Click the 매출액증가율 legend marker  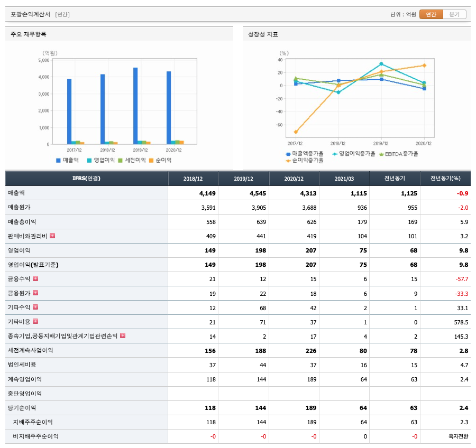tap(288, 154)
